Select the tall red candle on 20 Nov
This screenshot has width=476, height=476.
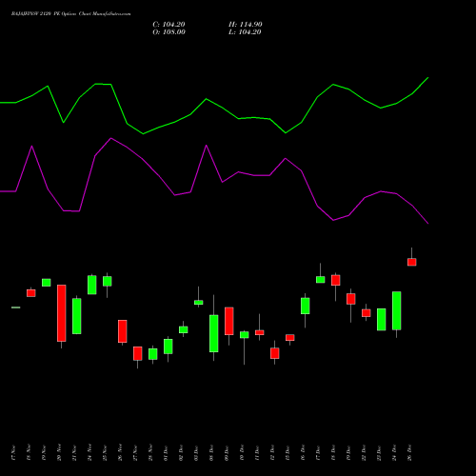[62, 313]
